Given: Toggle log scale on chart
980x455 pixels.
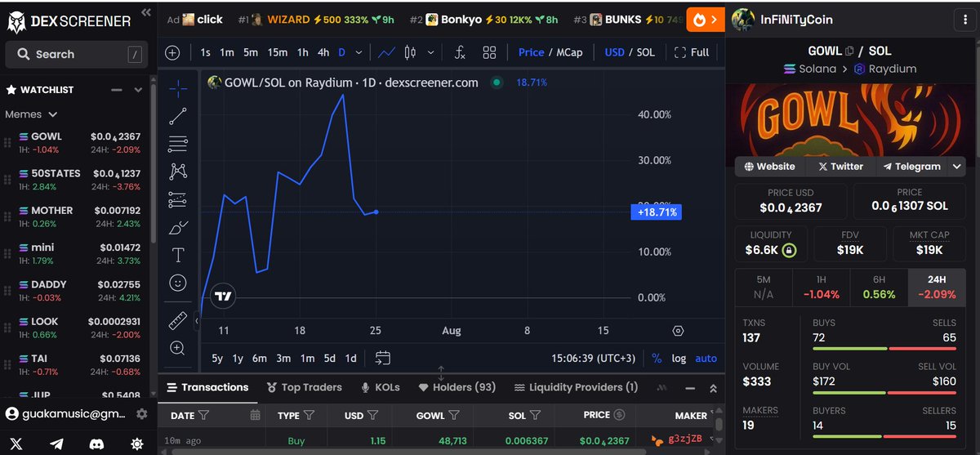Looking at the screenshot, I should (679, 358).
